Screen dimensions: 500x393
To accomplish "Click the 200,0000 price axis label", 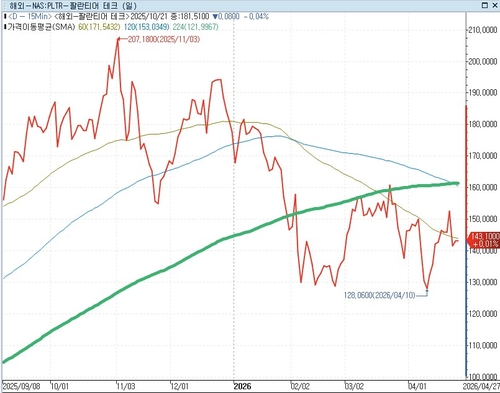I will [x=483, y=62].
